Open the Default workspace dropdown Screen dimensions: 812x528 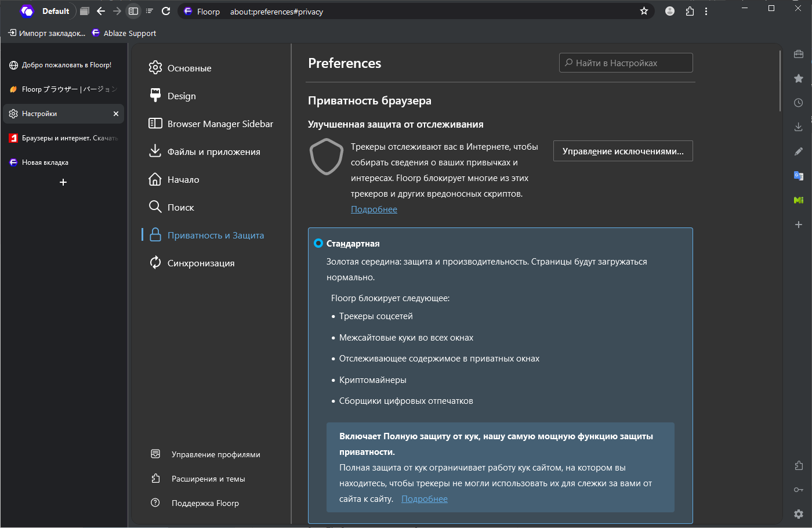coord(48,11)
